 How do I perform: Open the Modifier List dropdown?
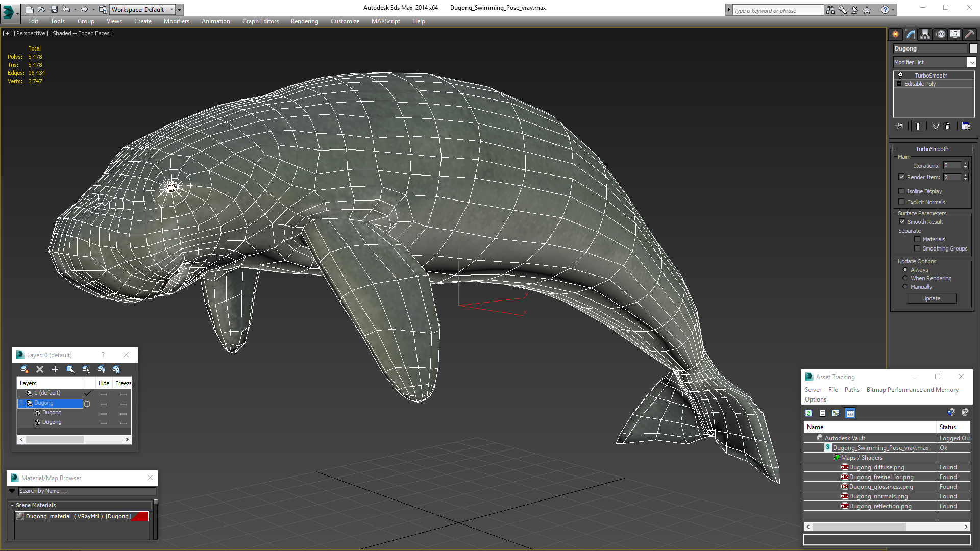[971, 62]
